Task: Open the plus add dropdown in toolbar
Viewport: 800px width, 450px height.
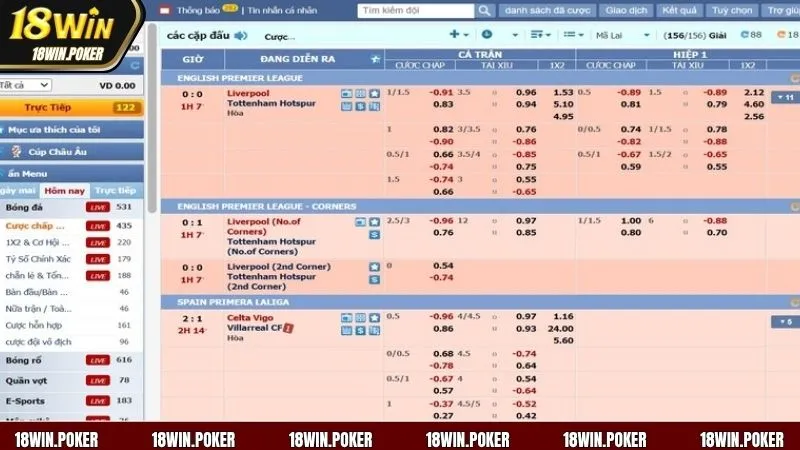Action: [459, 34]
